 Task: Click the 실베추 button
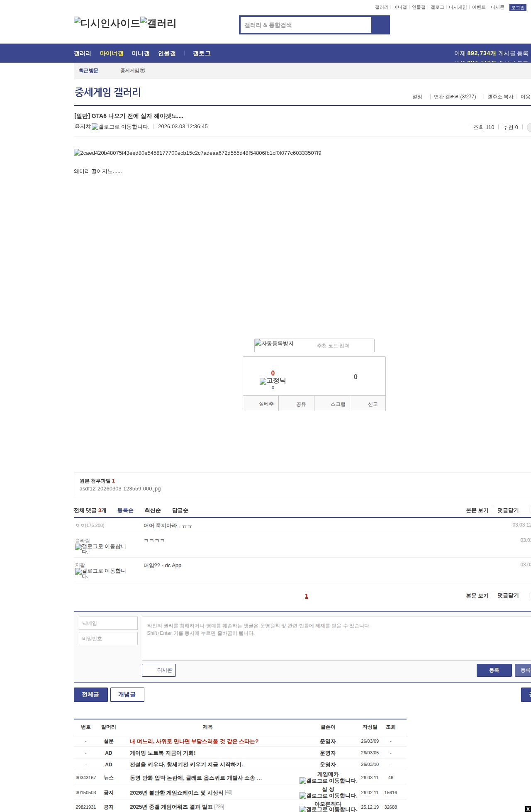(x=261, y=404)
